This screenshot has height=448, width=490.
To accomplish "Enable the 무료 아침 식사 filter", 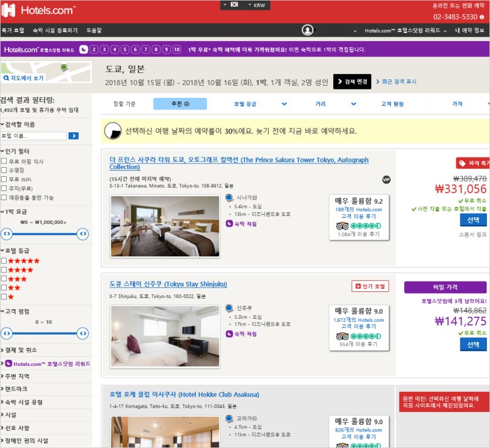I will click(4, 161).
